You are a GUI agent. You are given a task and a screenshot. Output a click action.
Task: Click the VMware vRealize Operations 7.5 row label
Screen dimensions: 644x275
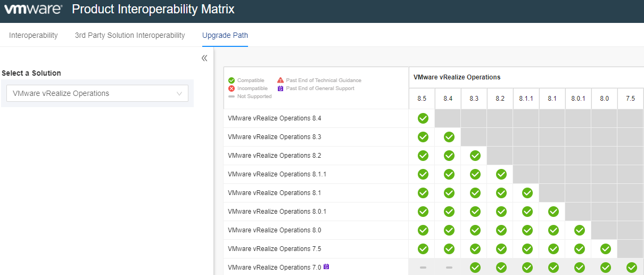274,249
